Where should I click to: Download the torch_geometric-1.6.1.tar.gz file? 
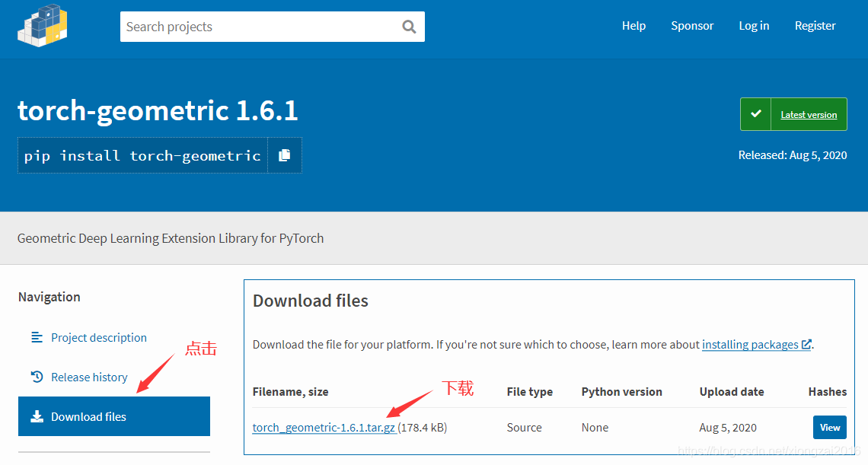click(324, 427)
